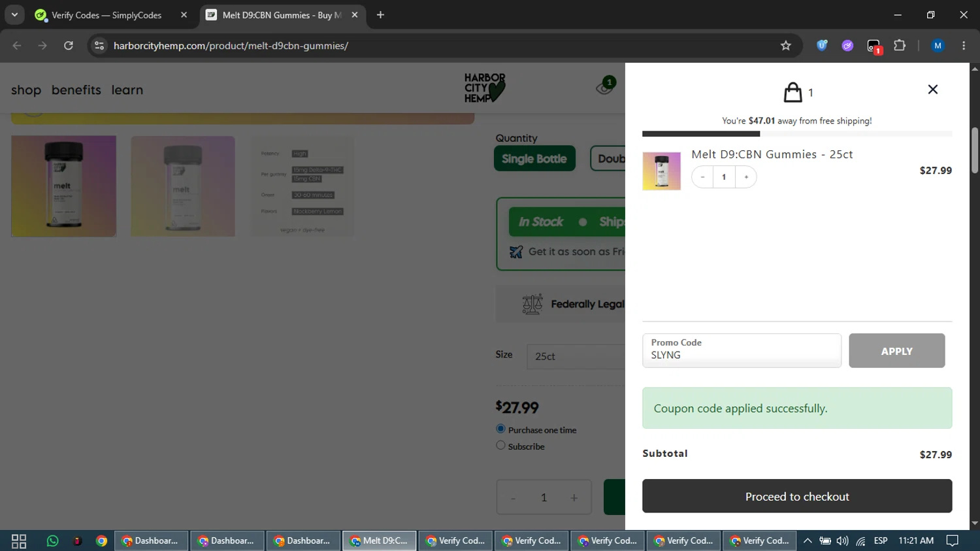The height and width of the screenshot is (551, 980).
Task: Click the address bar URL
Action: [x=231, y=46]
